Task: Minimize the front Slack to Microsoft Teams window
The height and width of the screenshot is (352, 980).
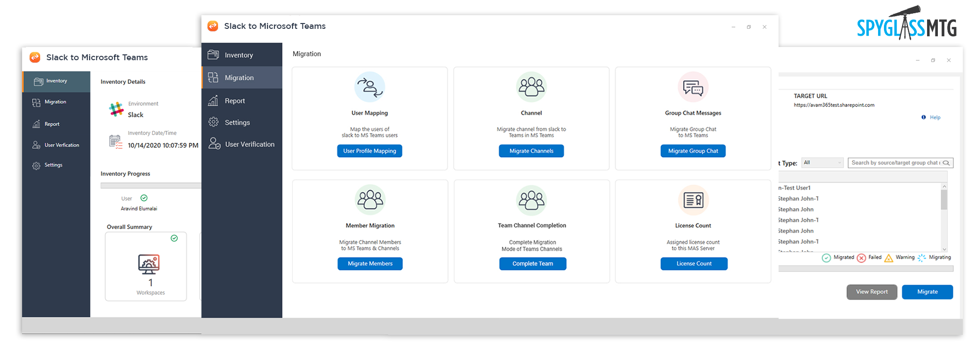Action: 733,27
